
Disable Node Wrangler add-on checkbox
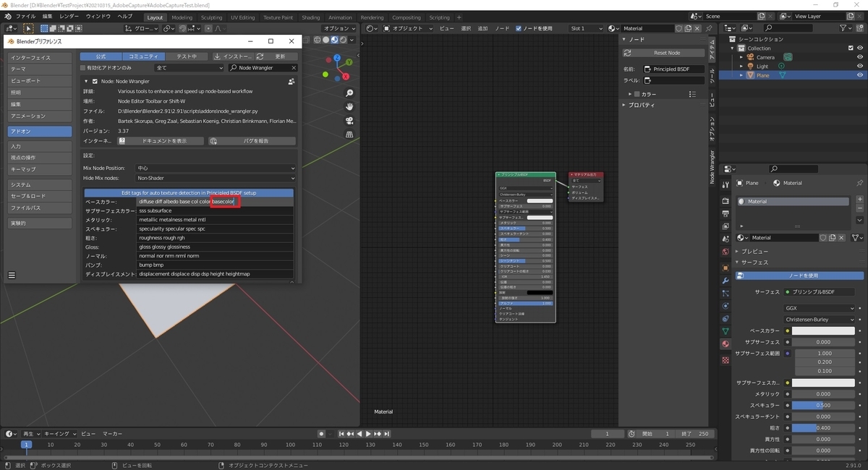click(95, 82)
